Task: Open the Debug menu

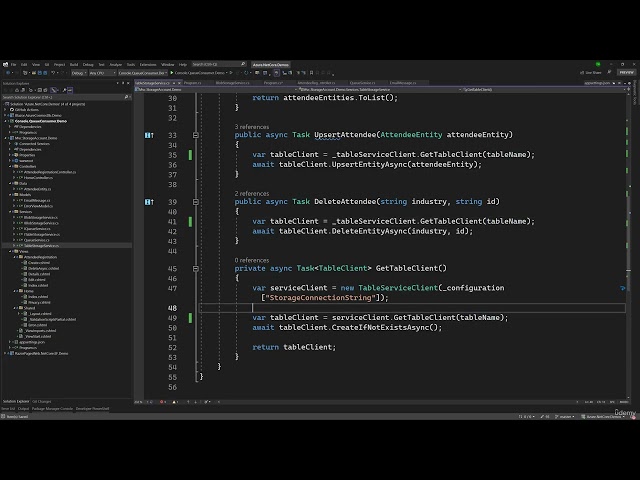Action: click(88, 64)
